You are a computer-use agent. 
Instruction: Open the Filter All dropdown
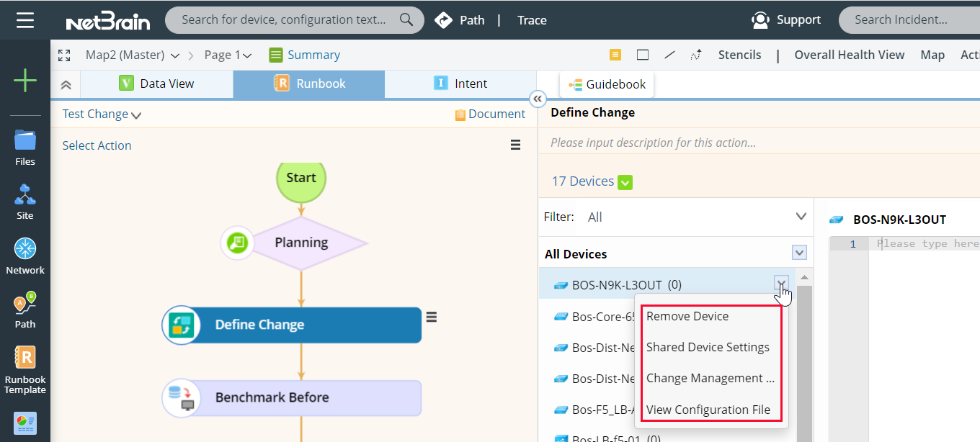pyautogui.click(x=801, y=217)
